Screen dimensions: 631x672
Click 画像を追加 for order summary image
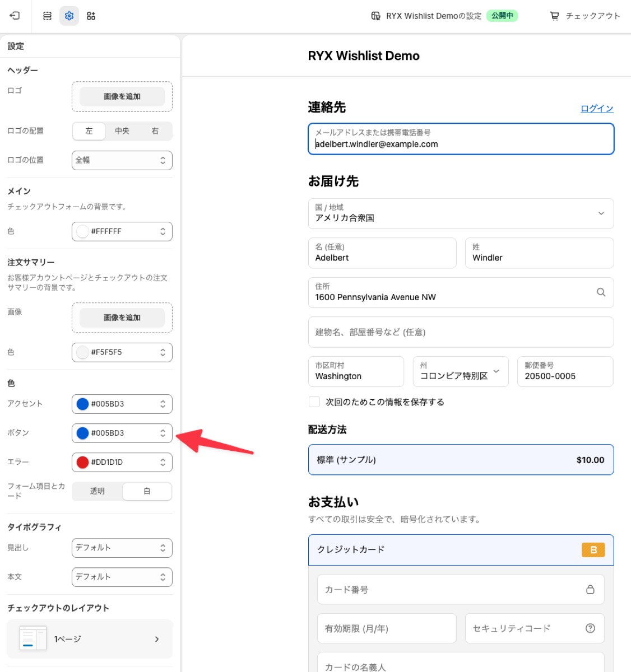(x=122, y=318)
